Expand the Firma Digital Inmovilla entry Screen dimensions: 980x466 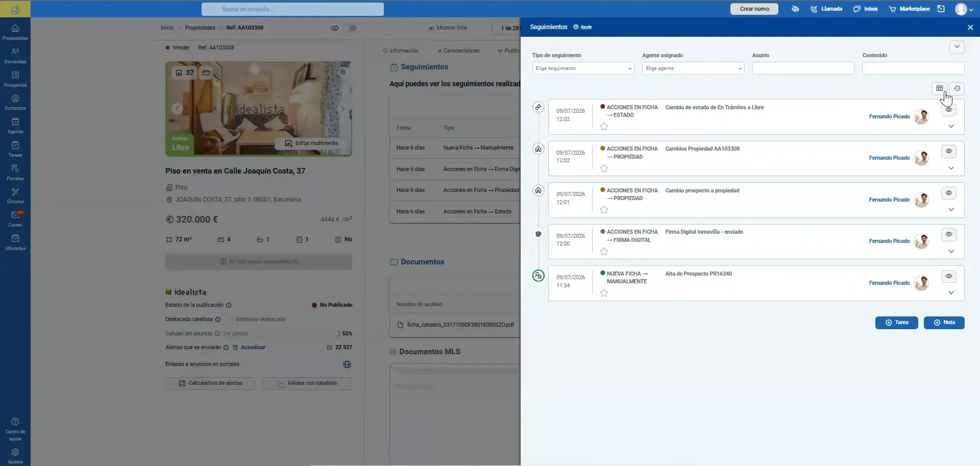pos(951,252)
